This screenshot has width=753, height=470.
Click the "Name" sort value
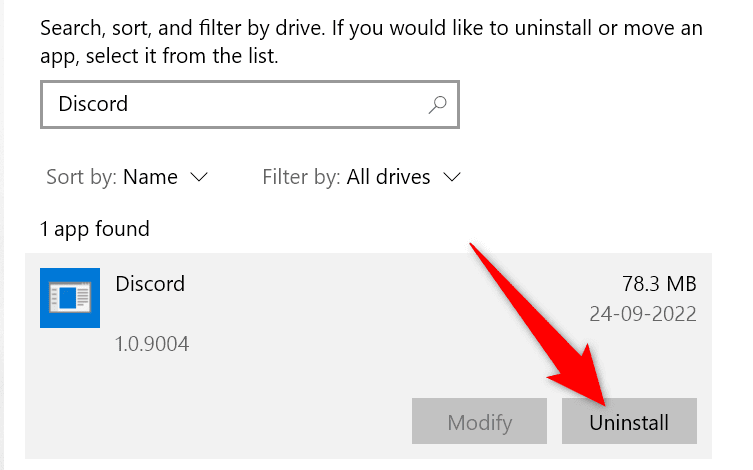click(150, 177)
